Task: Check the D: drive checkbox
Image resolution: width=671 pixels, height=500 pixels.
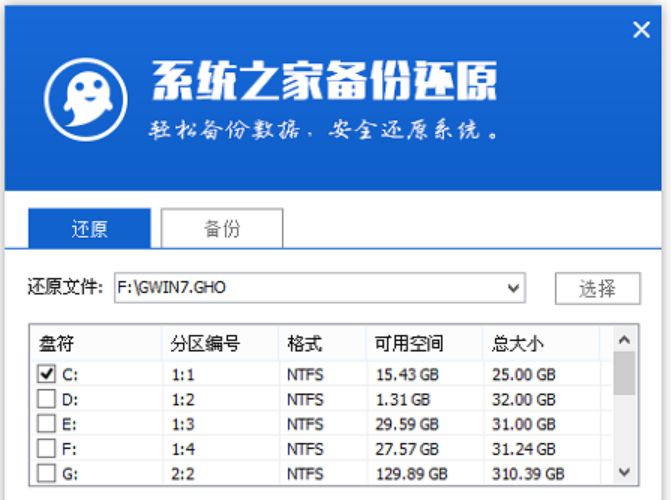Action: point(46,398)
